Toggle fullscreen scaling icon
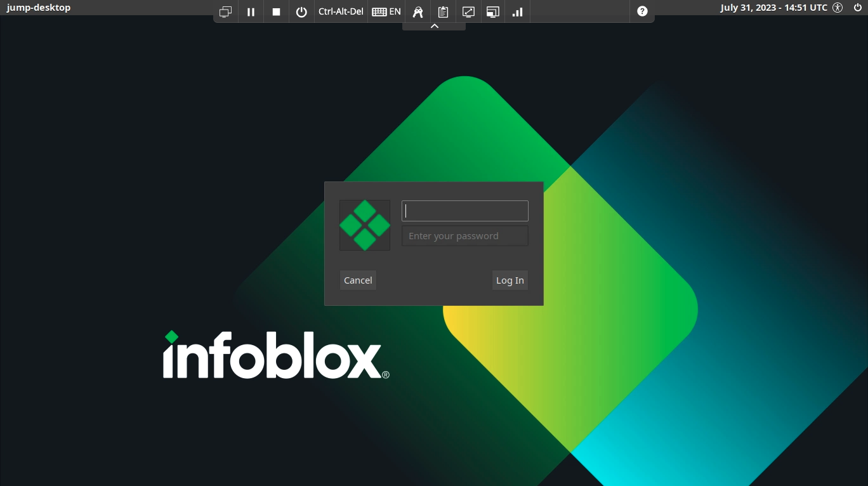 [x=468, y=11]
